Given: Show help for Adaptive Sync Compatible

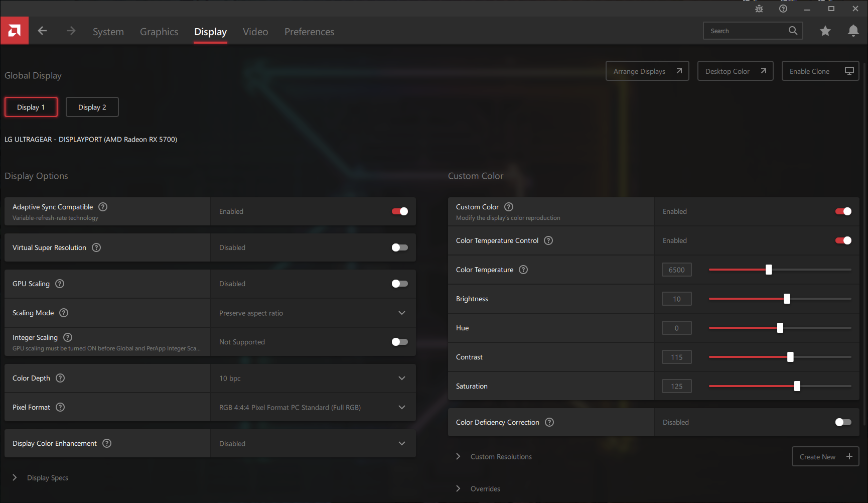Looking at the screenshot, I should click(x=103, y=207).
